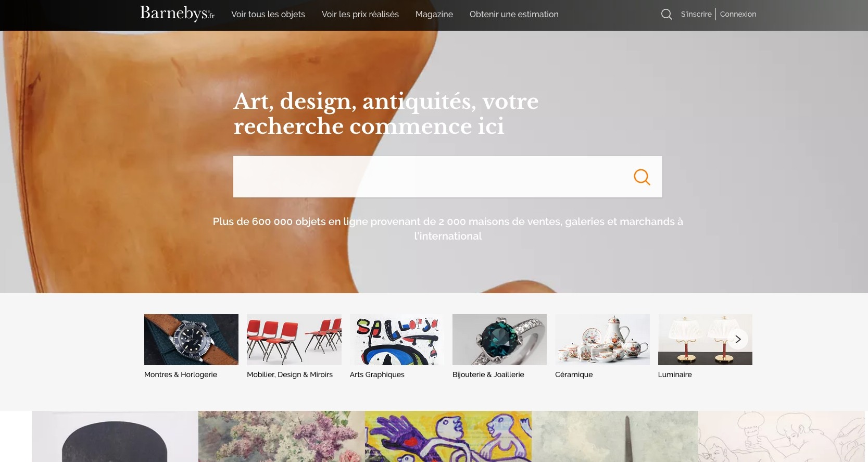868x462 pixels.
Task: Advance category carousel with right arrow
Action: [x=738, y=339]
